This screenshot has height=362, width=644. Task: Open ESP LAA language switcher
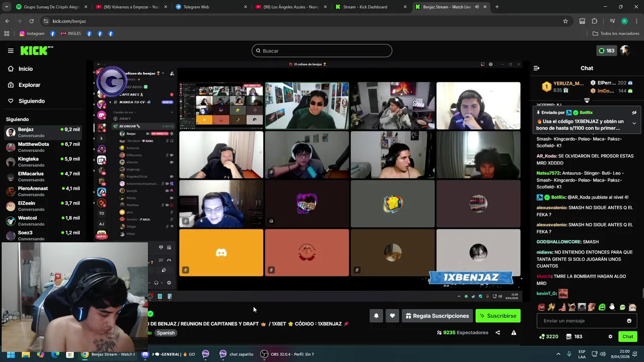pos(582,354)
